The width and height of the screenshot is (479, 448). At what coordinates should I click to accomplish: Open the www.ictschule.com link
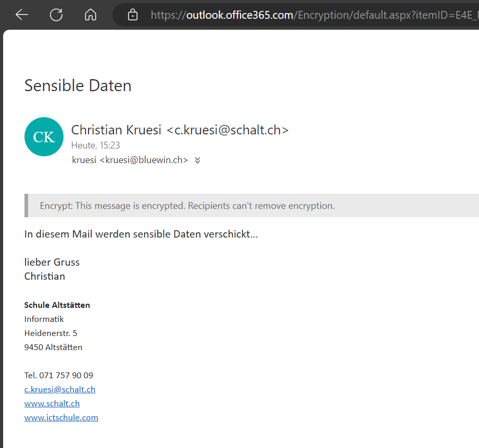click(61, 417)
